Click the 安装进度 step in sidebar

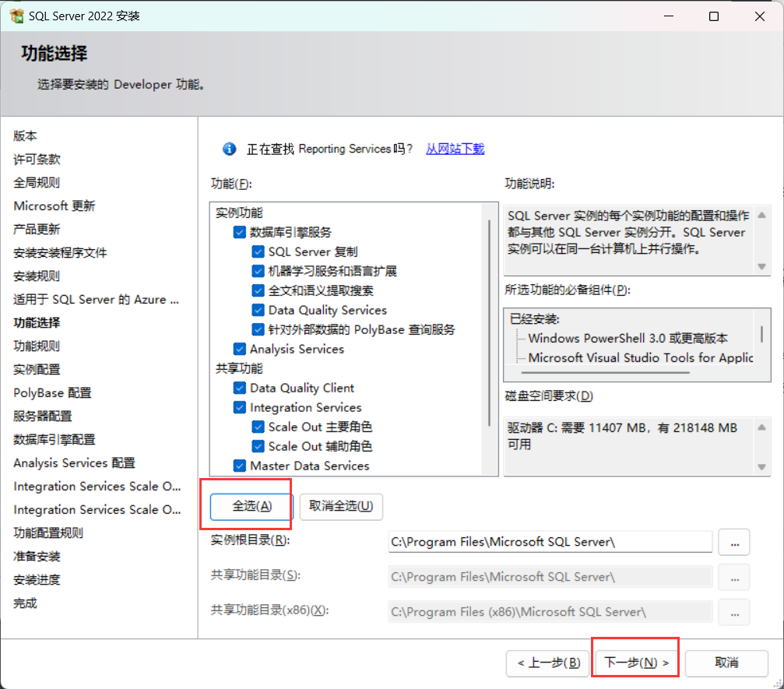37,580
